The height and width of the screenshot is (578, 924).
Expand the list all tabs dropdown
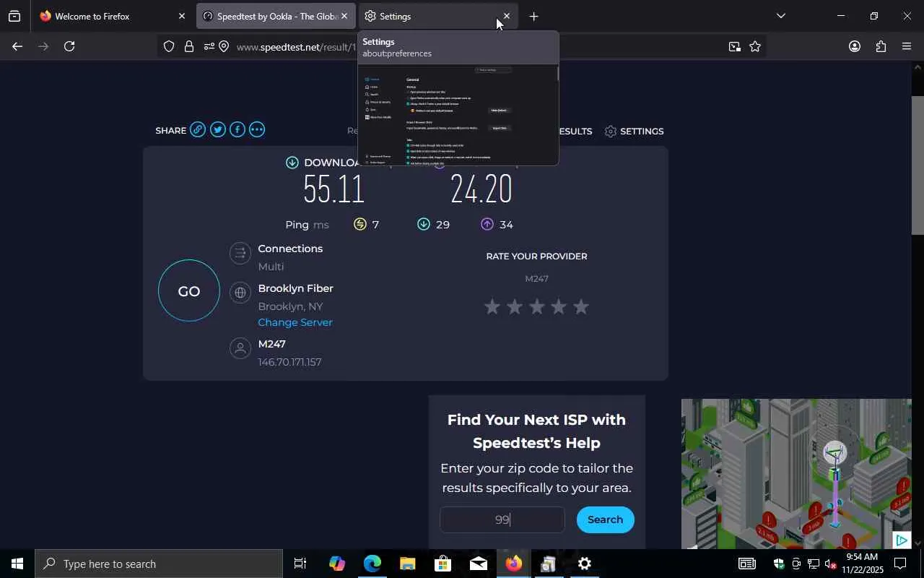780,16
